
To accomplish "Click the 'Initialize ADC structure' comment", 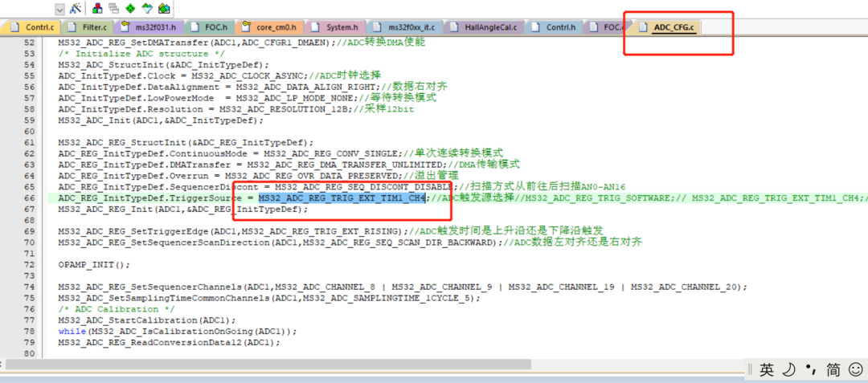I will click(141, 53).
